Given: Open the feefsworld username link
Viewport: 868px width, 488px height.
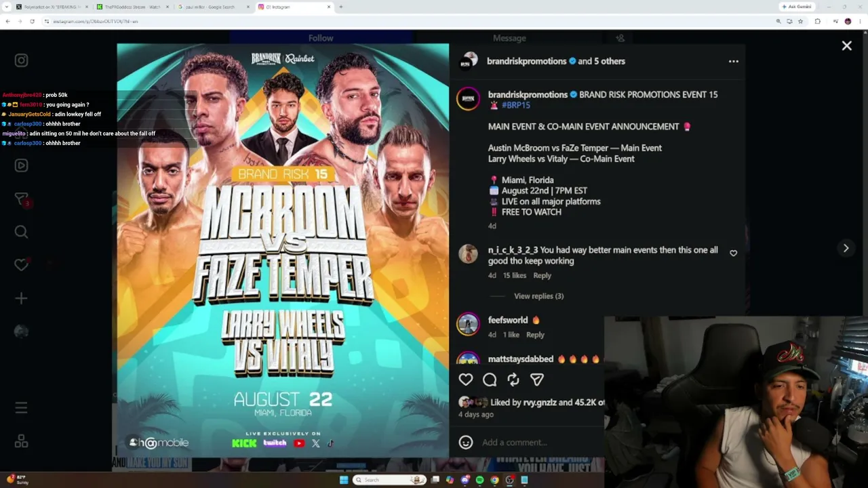Looking at the screenshot, I should click(x=508, y=320).
